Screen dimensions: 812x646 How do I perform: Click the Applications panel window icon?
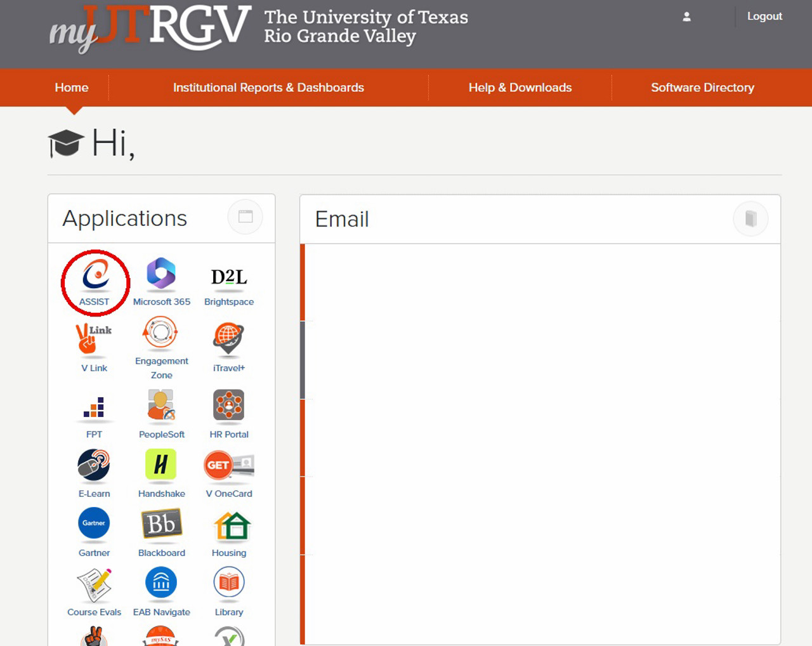coord(246,217)
